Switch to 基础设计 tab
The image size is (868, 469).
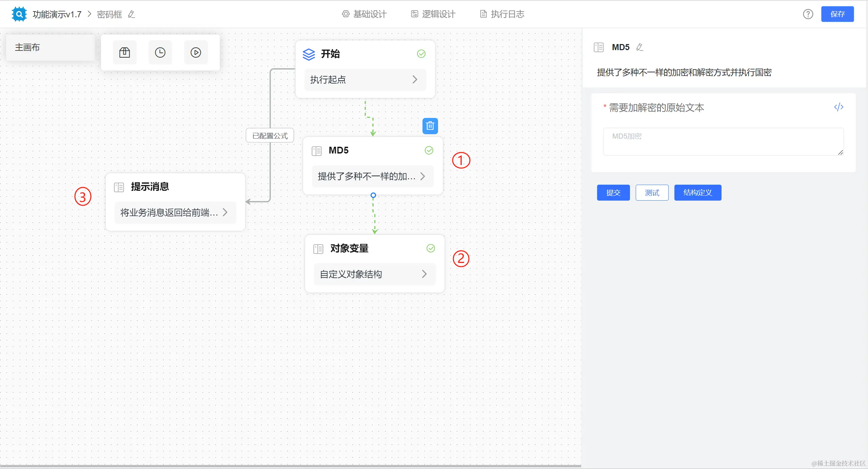(x=364, y=14)
